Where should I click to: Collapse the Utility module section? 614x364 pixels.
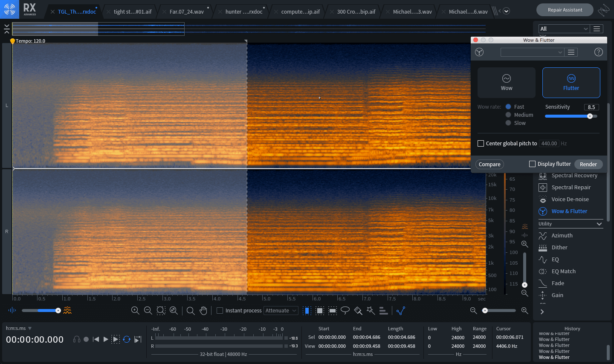click(x=599, y=224)
